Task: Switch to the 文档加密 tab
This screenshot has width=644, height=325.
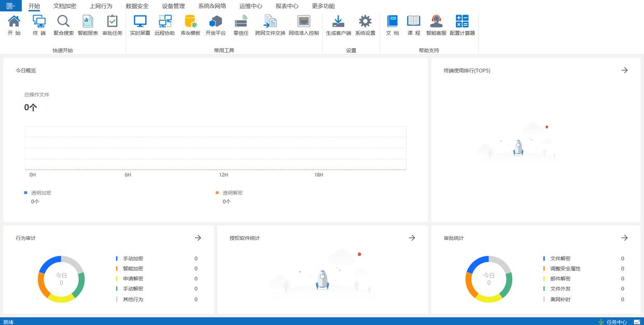Action: tap(65, 6)
